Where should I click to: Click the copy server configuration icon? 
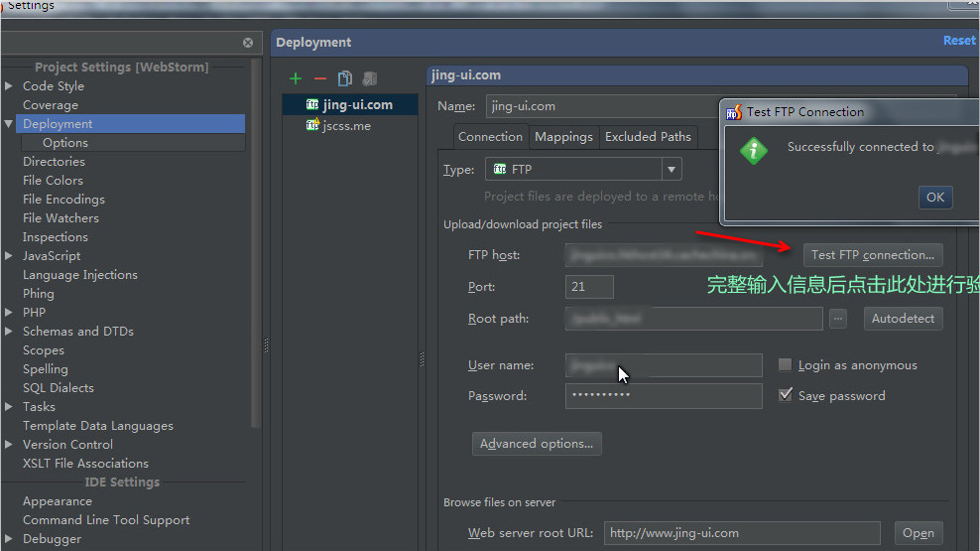click(345, 78)
